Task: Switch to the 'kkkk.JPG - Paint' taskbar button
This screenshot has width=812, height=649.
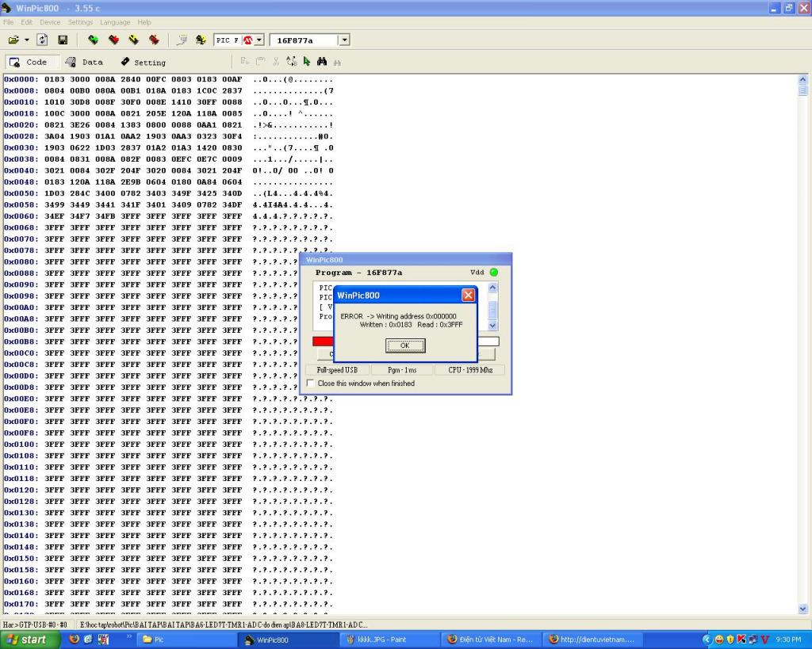Action: click(x=392, y=639)
